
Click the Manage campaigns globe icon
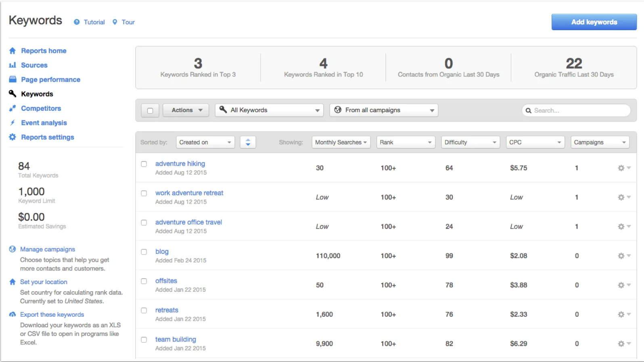click(13, 249)
